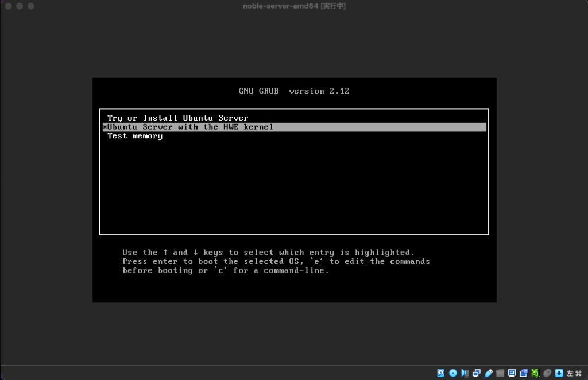Click the audio speaker status icon
This screenshot has height=380, width=588.
[465, 373]
